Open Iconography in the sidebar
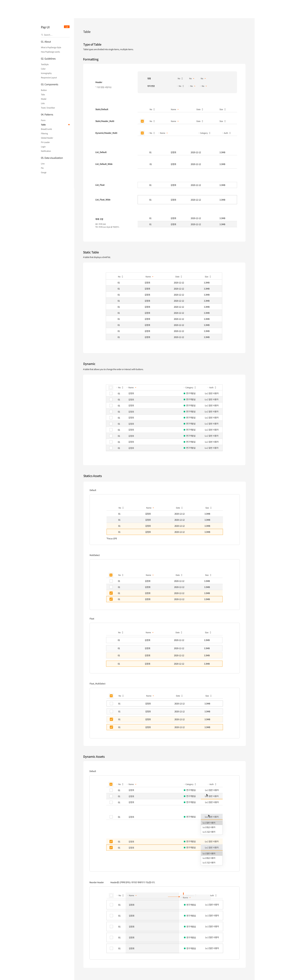291x980 pixels. click(x=46, y=73)
